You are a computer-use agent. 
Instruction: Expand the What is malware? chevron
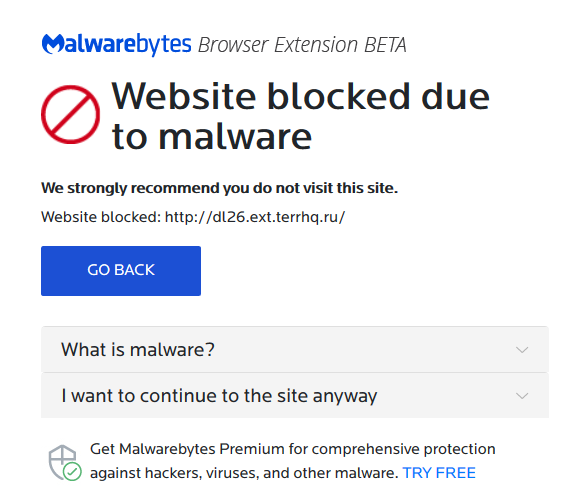522,350
